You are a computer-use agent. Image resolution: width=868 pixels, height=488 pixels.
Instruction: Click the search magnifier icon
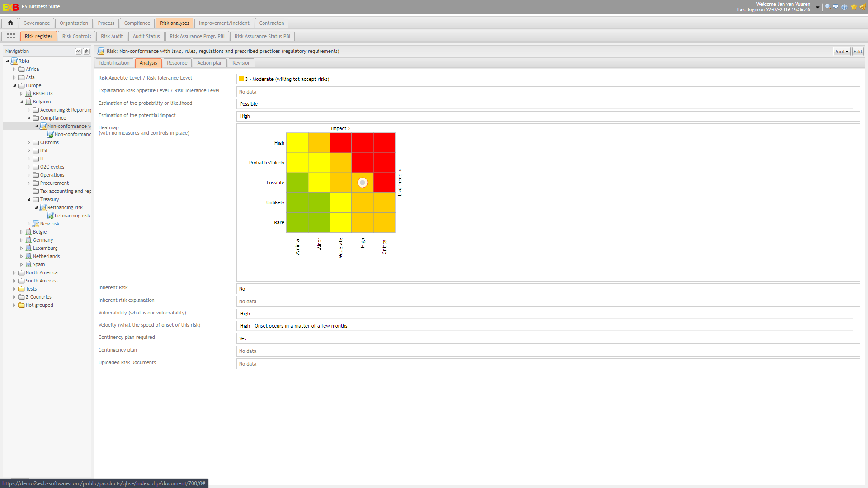pyautogui.click(x=827, y=7)
